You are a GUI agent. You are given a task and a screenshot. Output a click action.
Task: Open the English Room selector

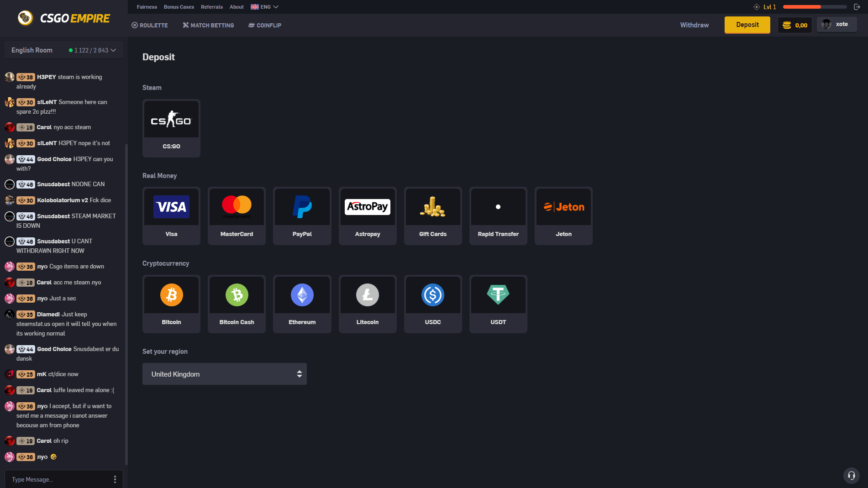click(x=63, y=50)
